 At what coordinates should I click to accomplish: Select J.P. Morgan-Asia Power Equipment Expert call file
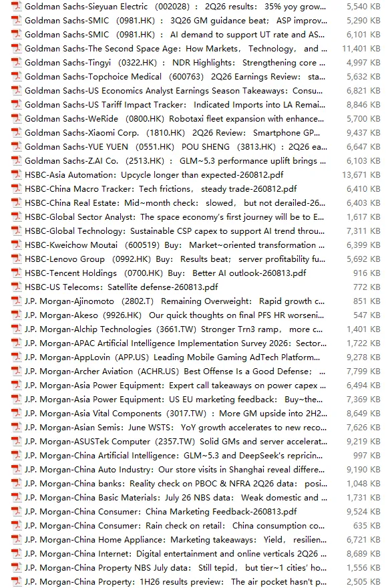pyautogui.click(x=176, y=385)
